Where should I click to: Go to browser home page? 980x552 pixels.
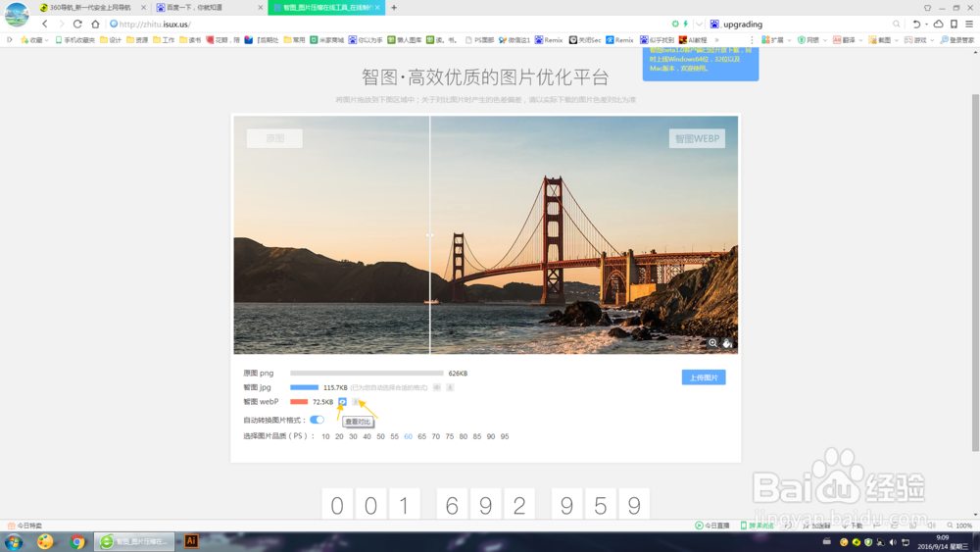click(x=95, y=24)
